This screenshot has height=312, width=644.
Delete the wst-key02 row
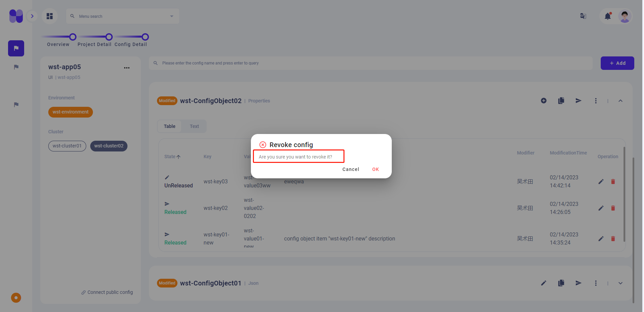(613, 208)
